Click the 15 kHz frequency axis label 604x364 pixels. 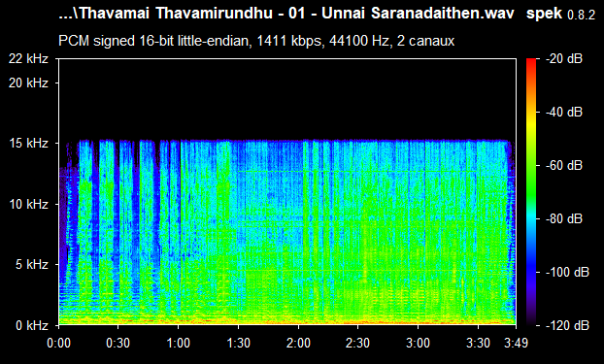[28, 144]
